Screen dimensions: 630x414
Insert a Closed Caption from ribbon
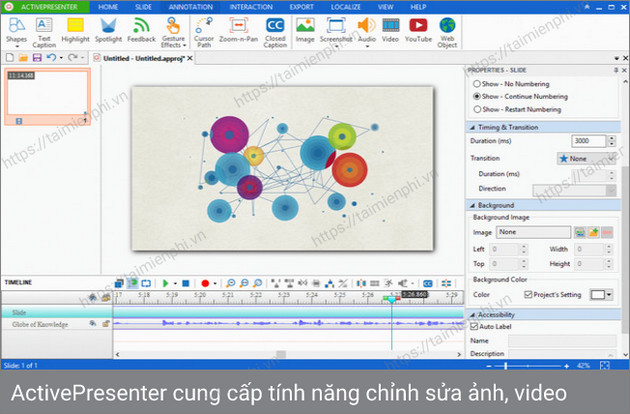[275, 32]
